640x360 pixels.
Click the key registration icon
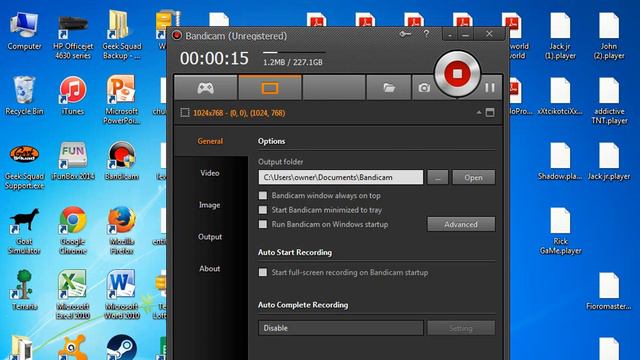pyautogui.click(x=405, y=34)
